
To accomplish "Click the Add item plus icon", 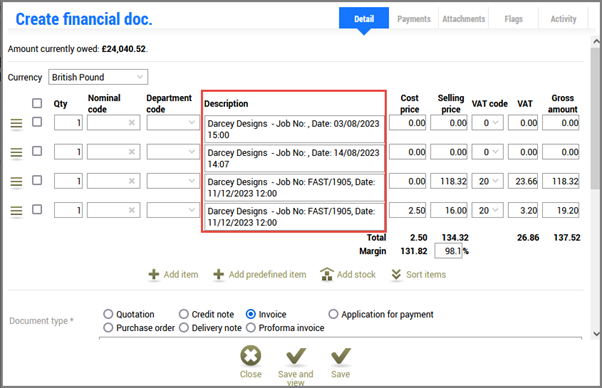I will point(154,274).
